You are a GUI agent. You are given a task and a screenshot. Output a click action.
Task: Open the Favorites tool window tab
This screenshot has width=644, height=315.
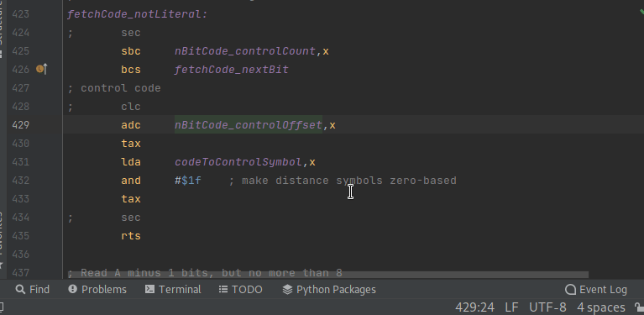pos(3,240)
